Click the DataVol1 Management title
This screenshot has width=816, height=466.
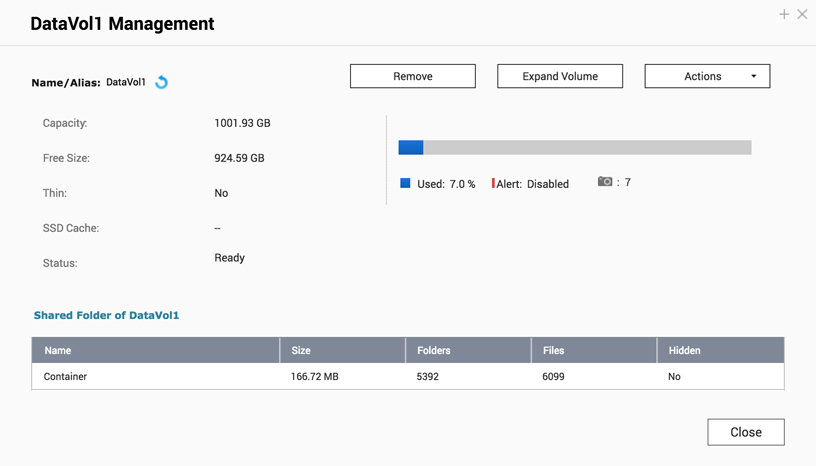pyautogui.click(x=122, y=24)
